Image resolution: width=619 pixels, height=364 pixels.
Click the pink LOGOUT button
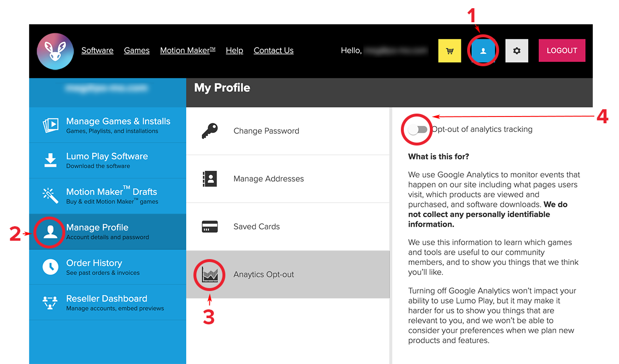562,51
